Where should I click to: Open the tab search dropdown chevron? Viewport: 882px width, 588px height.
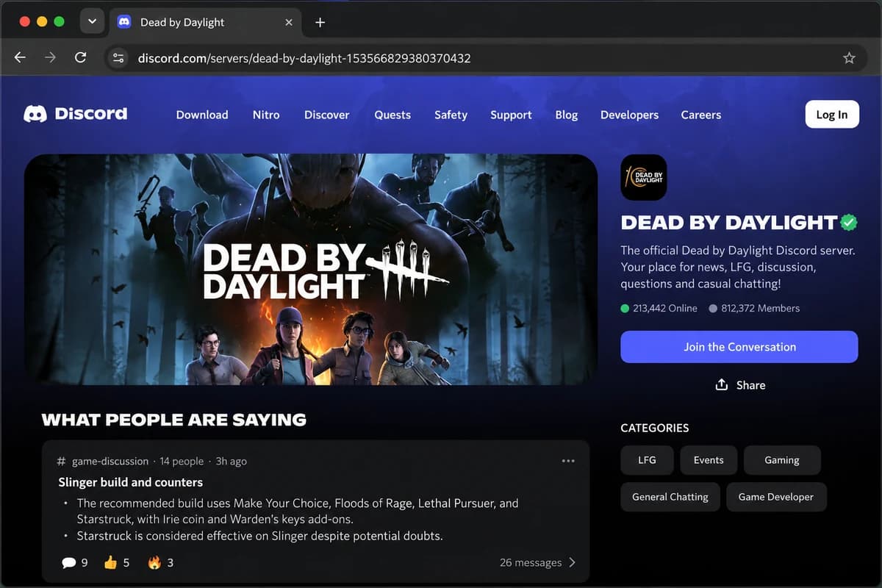click(92, 21)
